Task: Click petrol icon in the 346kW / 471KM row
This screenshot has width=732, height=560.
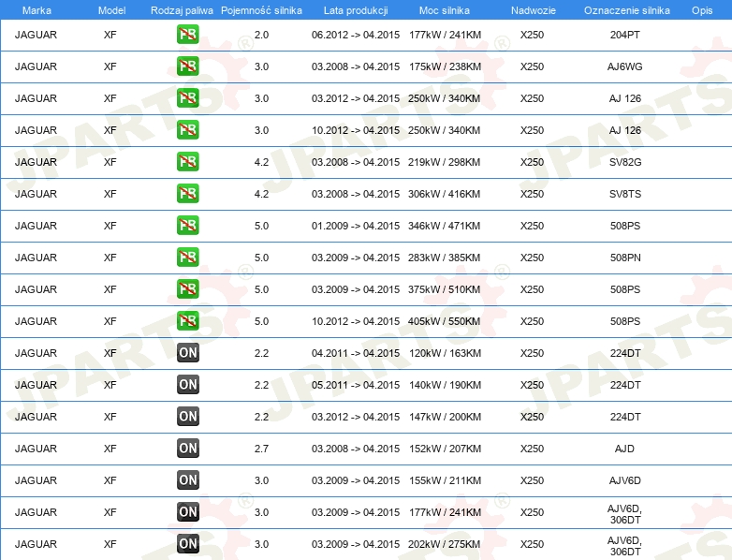Action: point(187,225)
